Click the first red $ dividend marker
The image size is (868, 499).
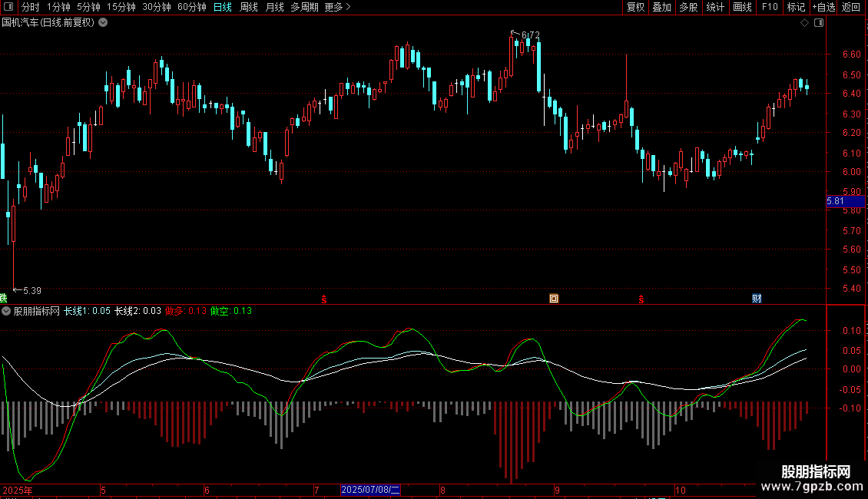[324, 298]
